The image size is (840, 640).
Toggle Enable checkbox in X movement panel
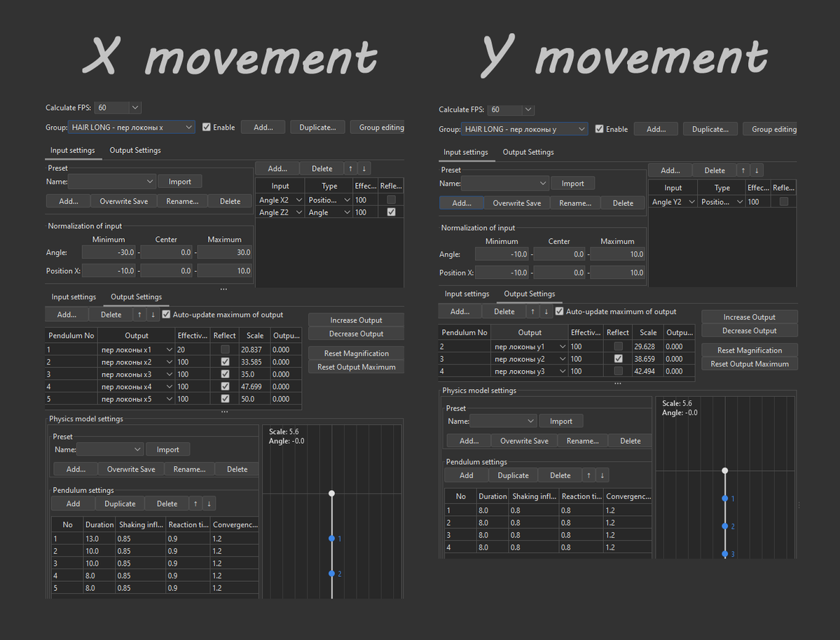(206, 127)
